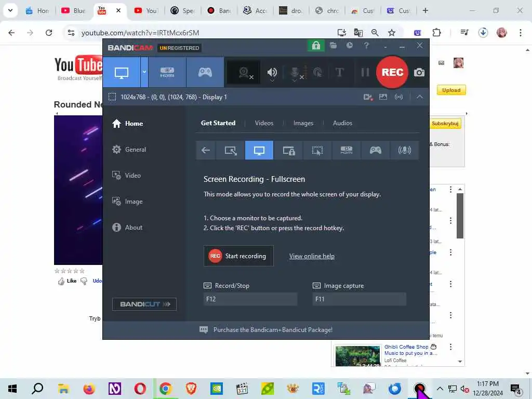The width and height of the screenshot is (532, 399).
Task: Select HDMI device recording mode in top toolbar
Action: point(167,72)
